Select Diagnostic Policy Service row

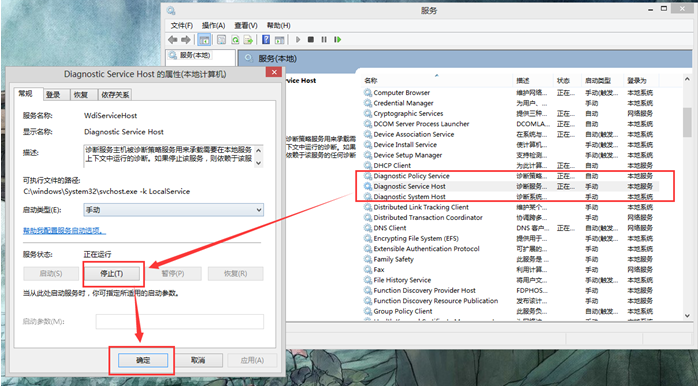click(511, 176)
